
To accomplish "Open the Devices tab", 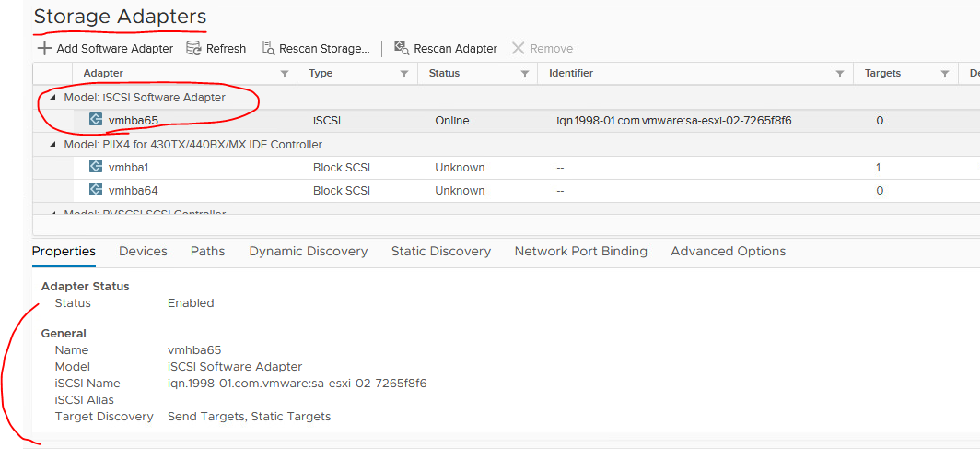I will 143,252.
